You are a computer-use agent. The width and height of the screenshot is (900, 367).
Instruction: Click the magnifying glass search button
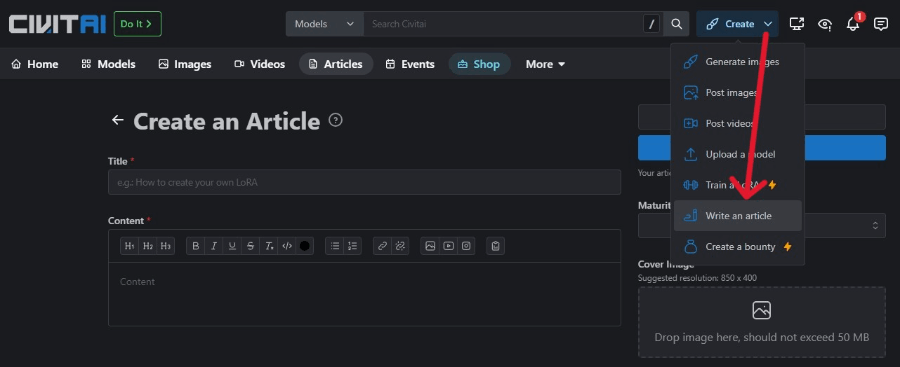[x=677, y=24]
